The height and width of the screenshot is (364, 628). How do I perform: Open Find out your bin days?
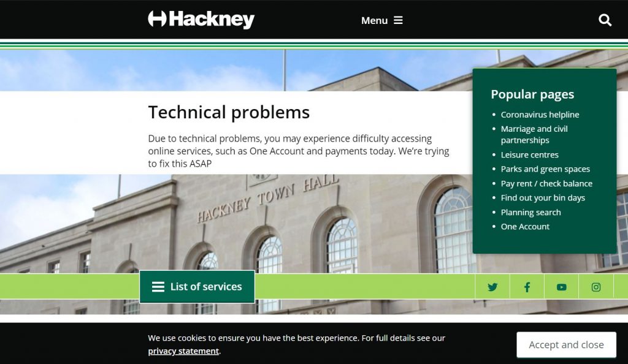(x=543, y=198)
